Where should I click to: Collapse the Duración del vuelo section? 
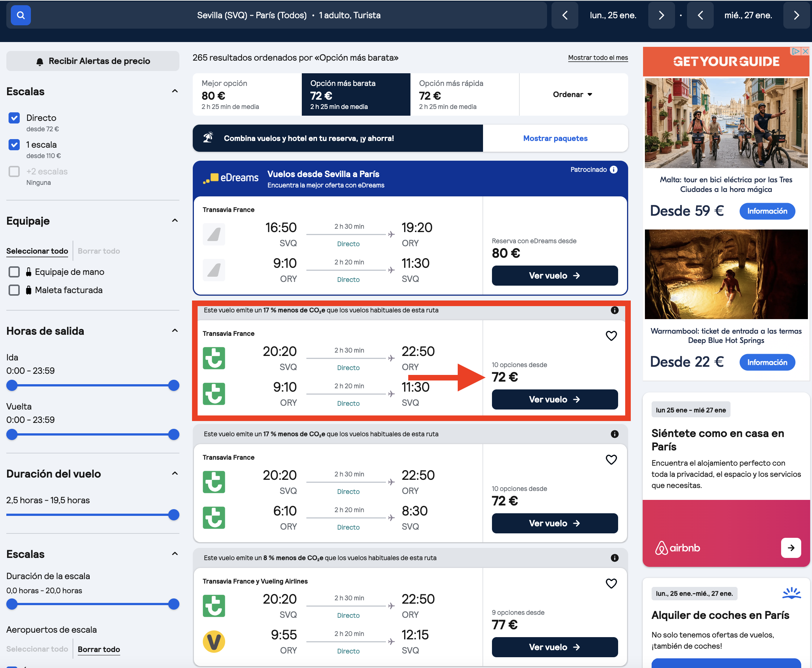[175, 473]
